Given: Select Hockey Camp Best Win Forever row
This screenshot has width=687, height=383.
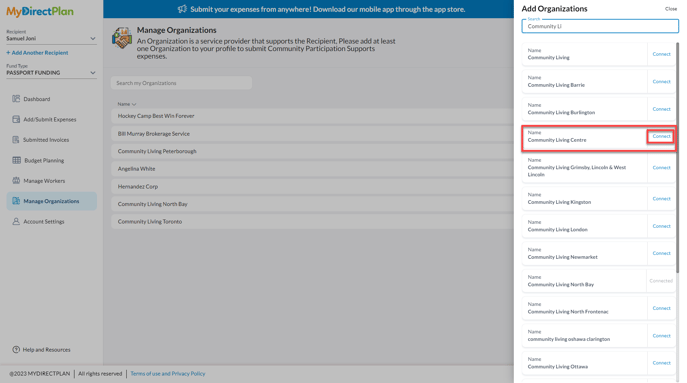Looking at the screenshot, I should (312, 116).
